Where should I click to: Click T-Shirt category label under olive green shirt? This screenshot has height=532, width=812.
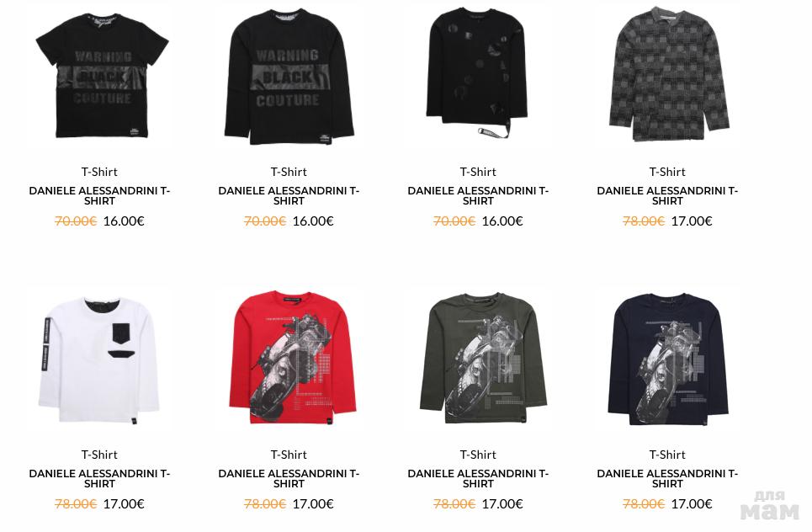tap(478, 455)
